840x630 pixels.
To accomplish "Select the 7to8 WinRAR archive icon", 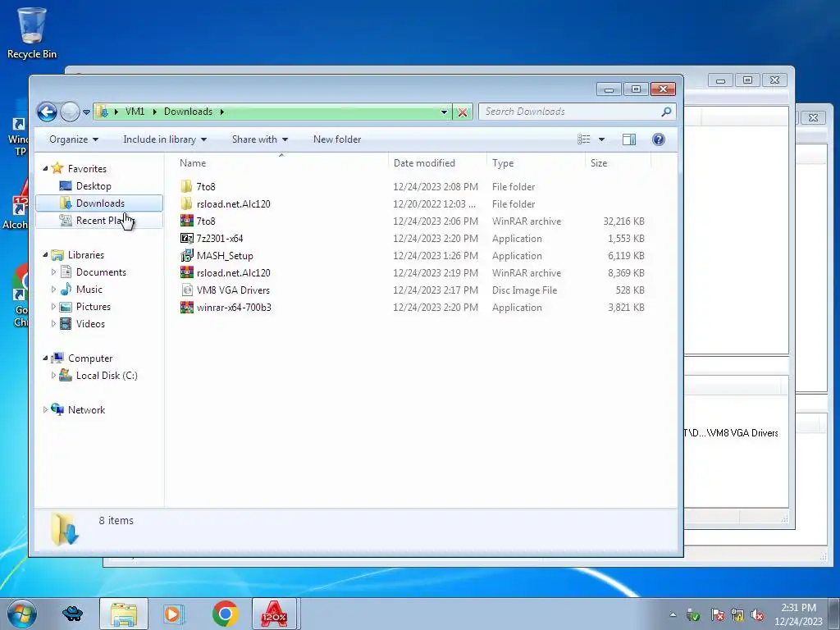I will pyautogui.click(x=186, y=221).
